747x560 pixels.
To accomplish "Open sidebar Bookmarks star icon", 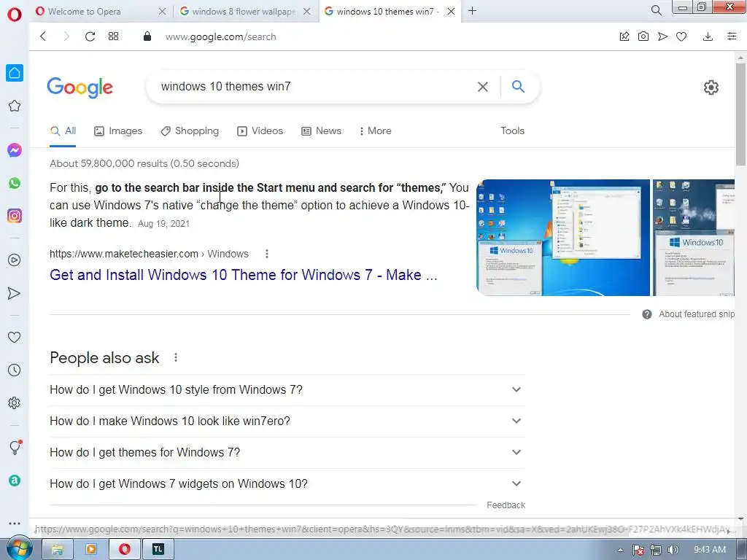I will 15,106.
